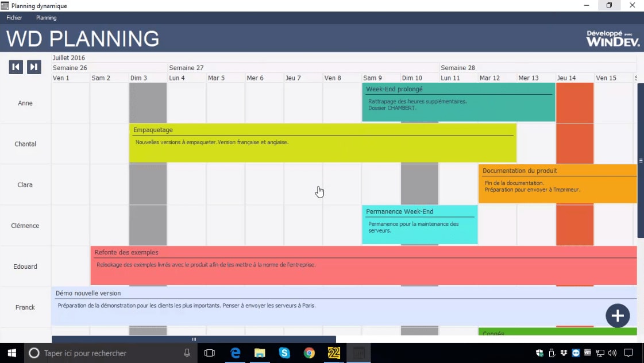Click the next period navigation icon

click(x=34, y=67)
